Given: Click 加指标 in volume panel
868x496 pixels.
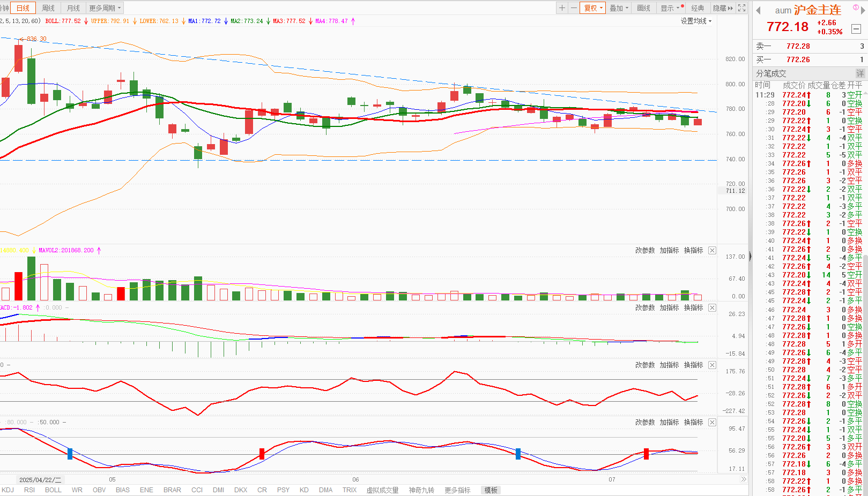Looking at the screenshot, I should click(x=669, y=251).
